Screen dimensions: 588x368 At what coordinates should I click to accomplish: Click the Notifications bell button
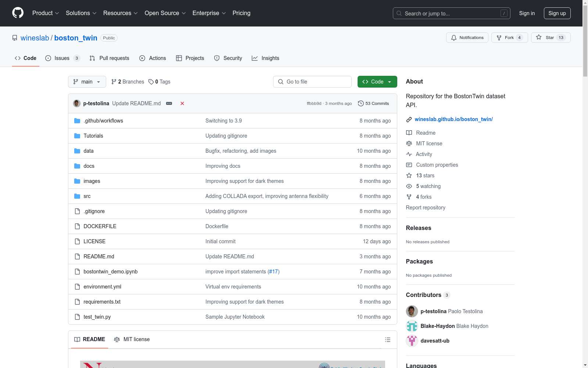467,38
